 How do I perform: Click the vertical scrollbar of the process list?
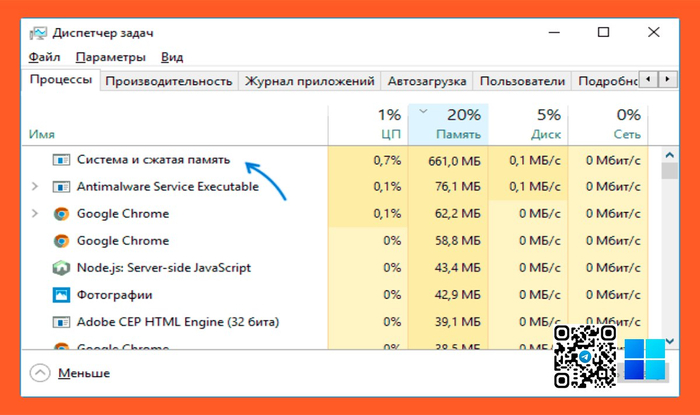(669, 250)
